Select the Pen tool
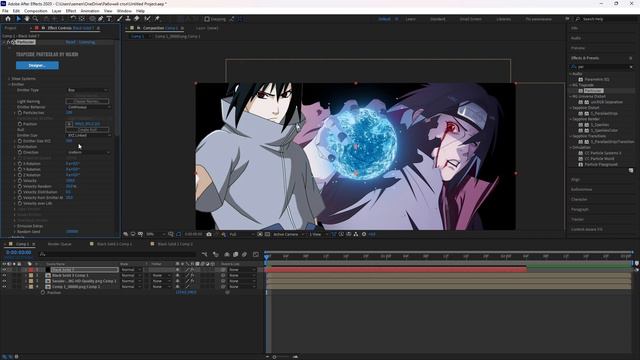The height and width of the screenshot is (360, 640). click(x=100, y=19)
